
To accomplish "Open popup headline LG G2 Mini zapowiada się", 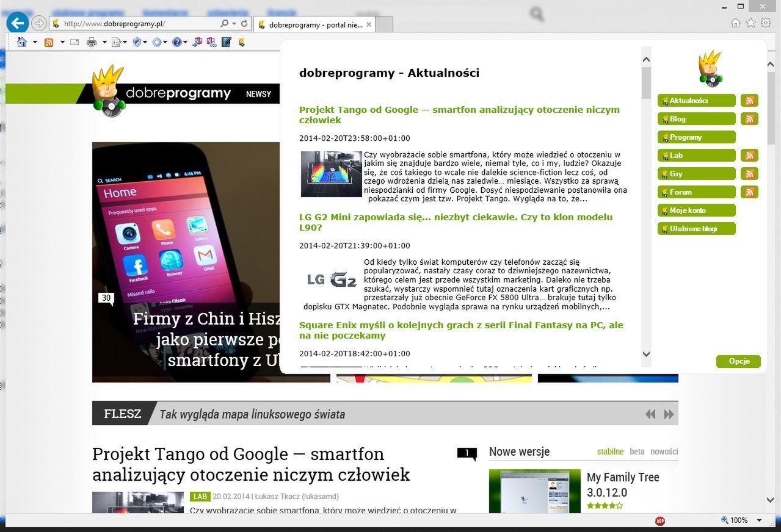I will click(456, 222).
